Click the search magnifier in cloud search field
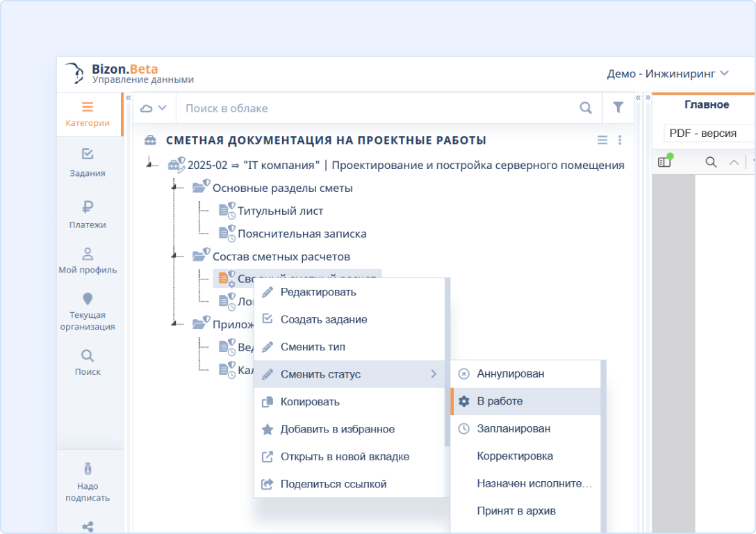The height and width of the screenshot is (534, 756). tap(586, 108)
